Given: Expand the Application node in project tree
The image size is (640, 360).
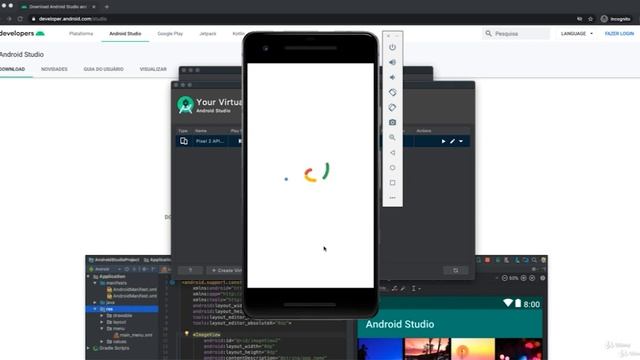Looking at the screenshot, I should pyautogui.click(x=89, y=276).
